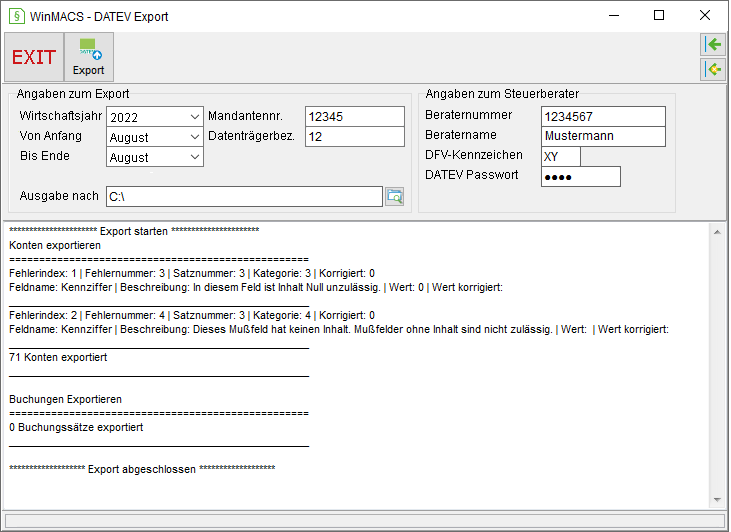Browse for output folder icon
Image resolution: width=731 pixels, height=532 pixels.
(395, 196)
